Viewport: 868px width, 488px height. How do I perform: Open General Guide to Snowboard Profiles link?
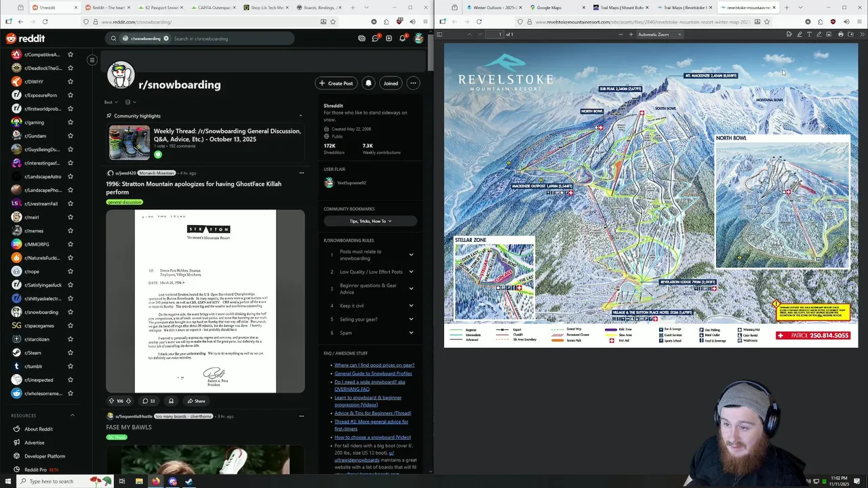(373, 373)
